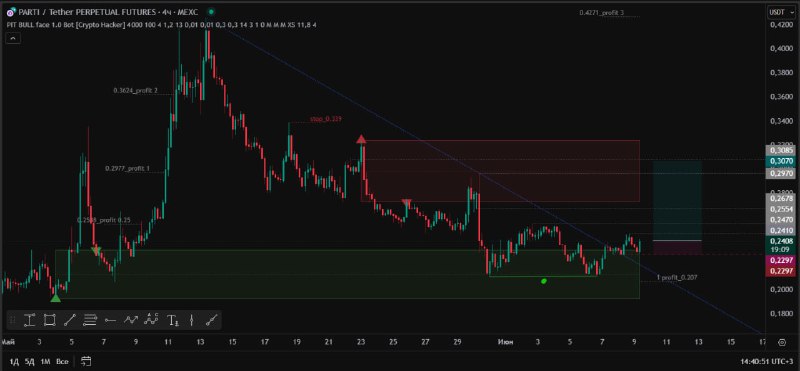The image size is (800, 371).
Task: Select the extended line tool
Action: tap(211, 320)
